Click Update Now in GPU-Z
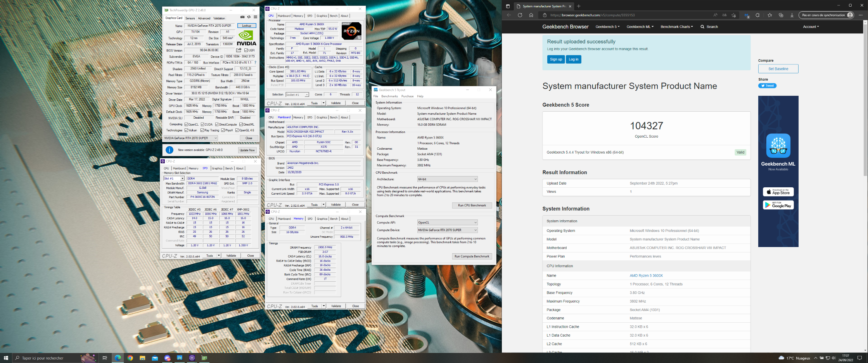 coord(247,150)
